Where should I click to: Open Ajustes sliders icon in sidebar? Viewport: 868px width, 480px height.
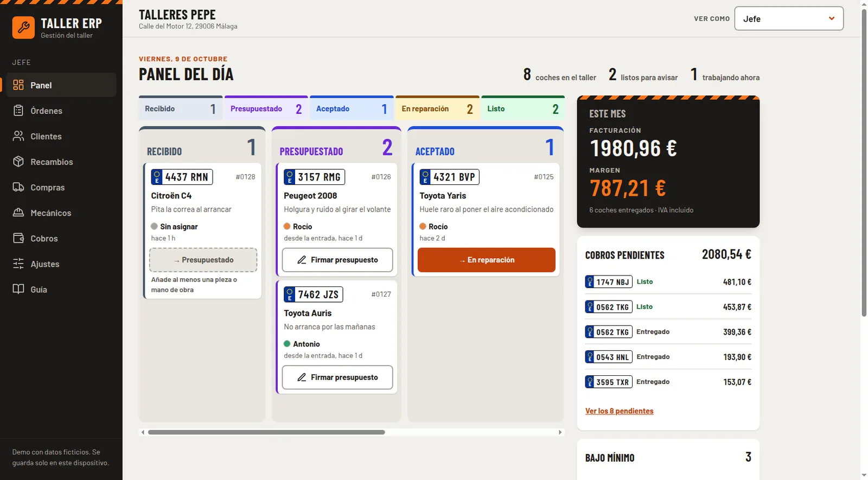tap(18, 264)
